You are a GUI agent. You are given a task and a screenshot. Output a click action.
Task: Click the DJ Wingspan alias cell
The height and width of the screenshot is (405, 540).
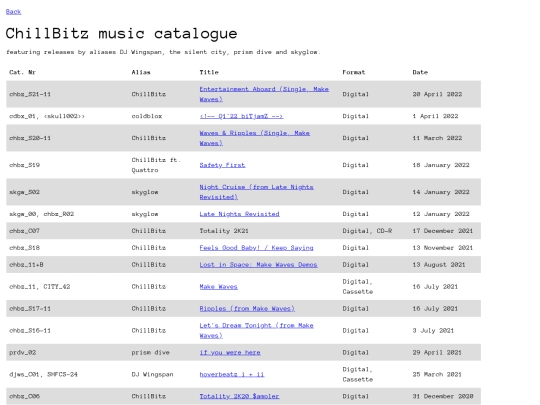point(152,374)
